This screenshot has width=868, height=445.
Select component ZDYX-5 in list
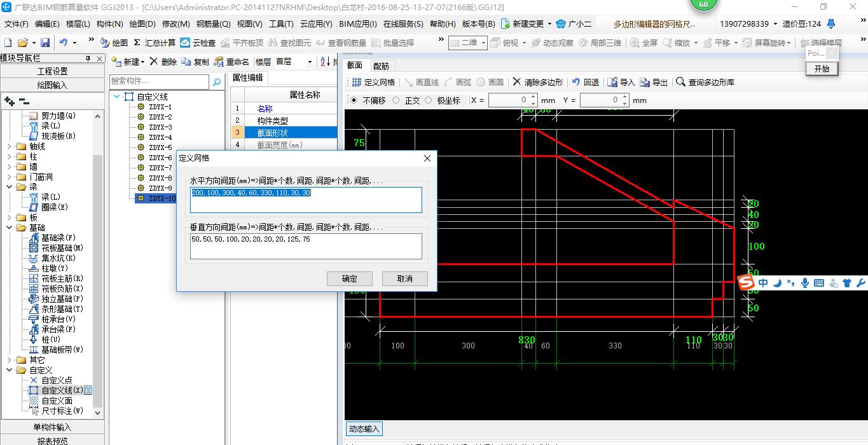tap(160, 147)
